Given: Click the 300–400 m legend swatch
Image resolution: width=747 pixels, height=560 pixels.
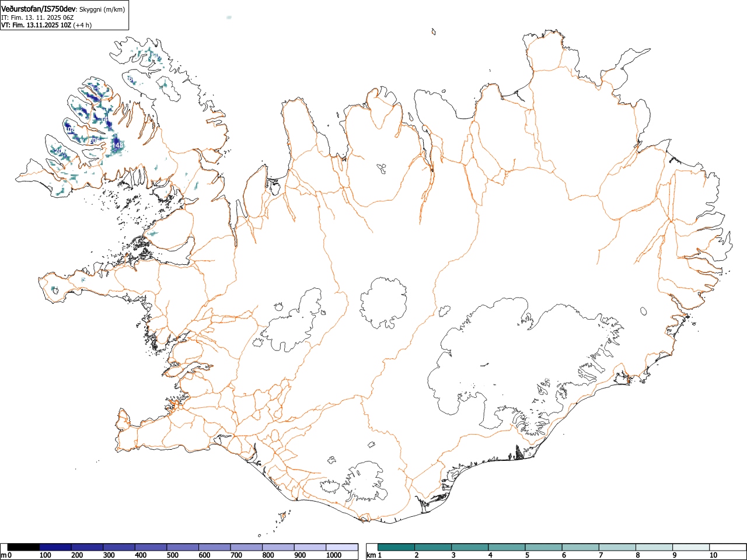Looking at the screenshot, I should click(x=119, y=547).
